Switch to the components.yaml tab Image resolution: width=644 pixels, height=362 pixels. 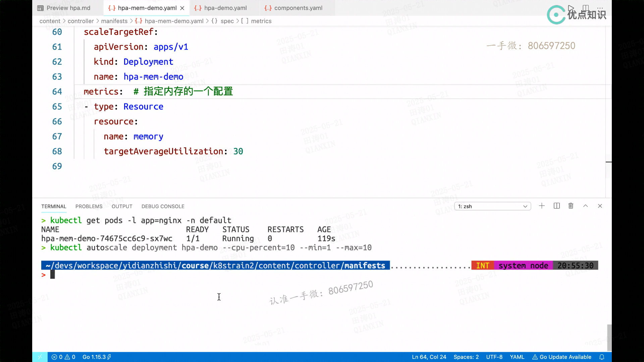point(298,8)
